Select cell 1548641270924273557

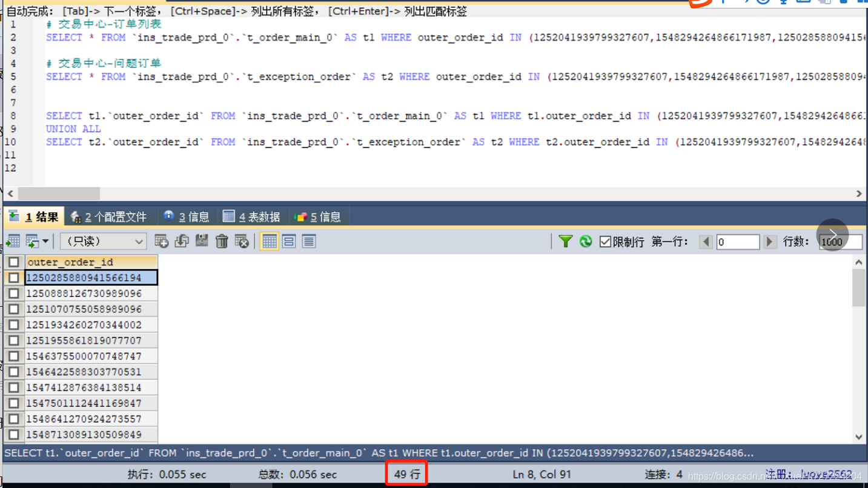[x=91, y=419]
